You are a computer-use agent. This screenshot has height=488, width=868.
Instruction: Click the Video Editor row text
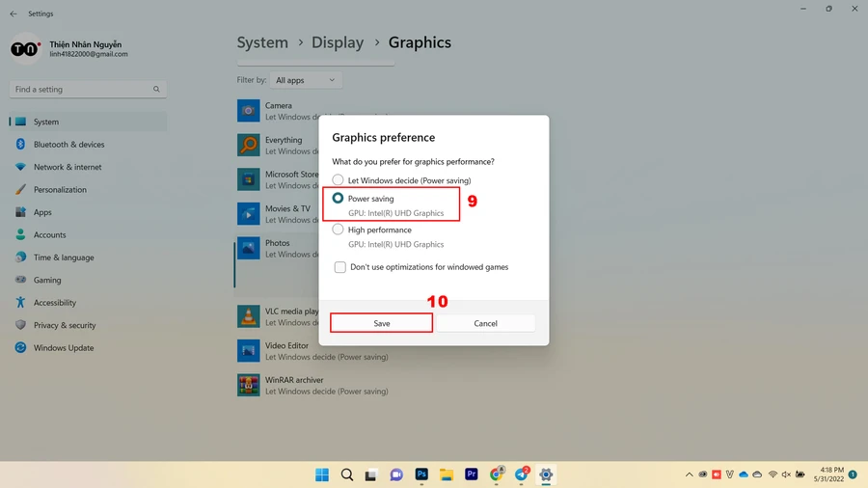[x=327, y=351]
